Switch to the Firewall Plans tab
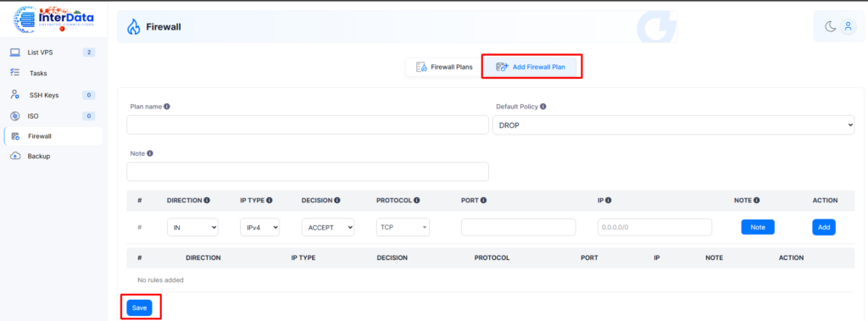Viewport: 868px width, 321px height. coord(444,67)
